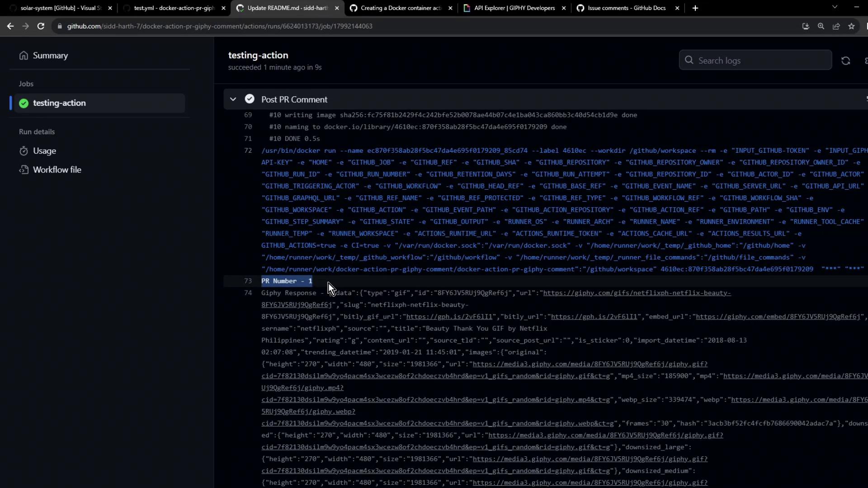Open the Summary page
Viewport: 868px width, 488px height.
[x=50, y=56]
